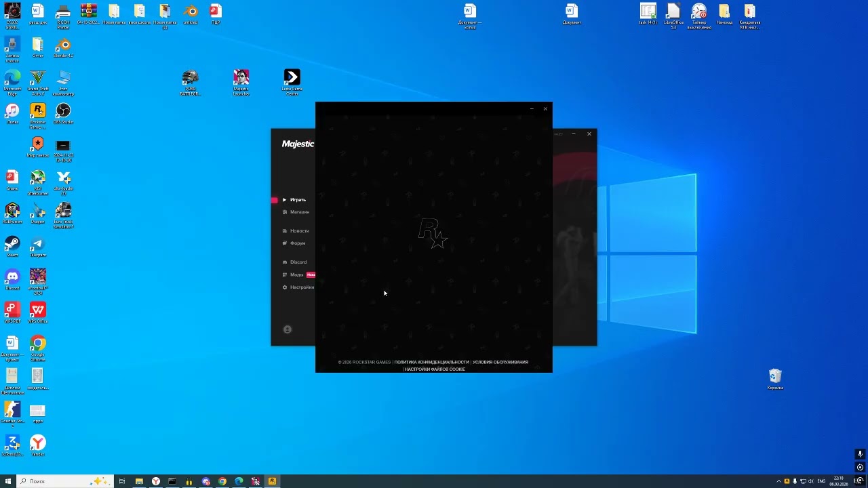Open Магазин in Majestic launcher sidebar

click(296, 212)
